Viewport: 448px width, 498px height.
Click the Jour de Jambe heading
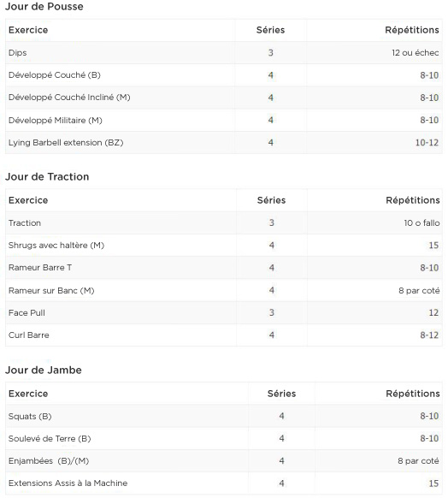44,370
